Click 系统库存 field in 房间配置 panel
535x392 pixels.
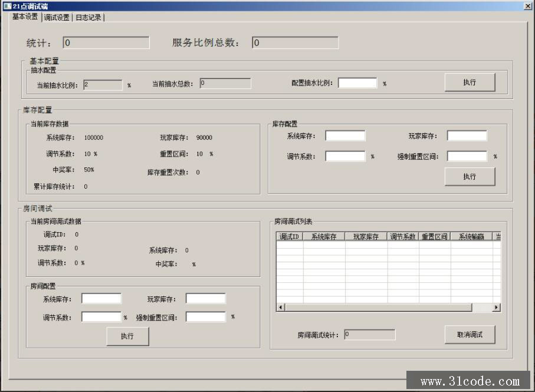[x=101, y=299]
